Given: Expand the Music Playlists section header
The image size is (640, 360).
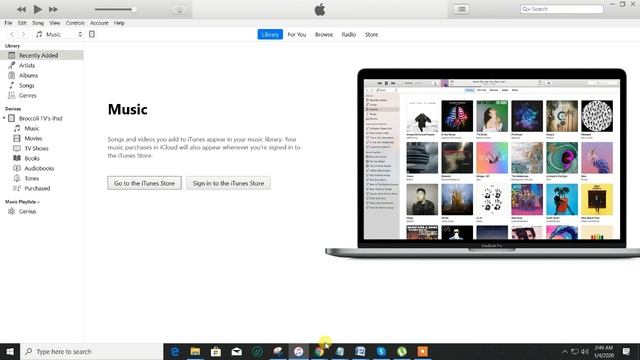Looking at the screenshot, I should click(22, 202).
